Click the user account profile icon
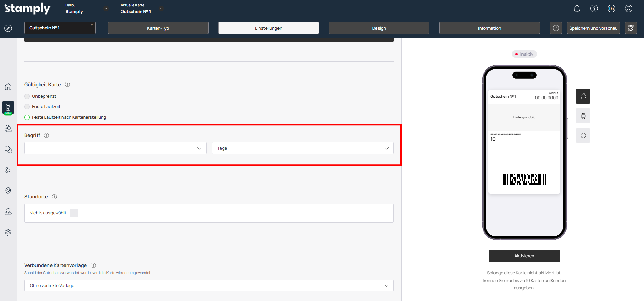Image resolution: width=644 pixels, height=301 pixels. 628,9
